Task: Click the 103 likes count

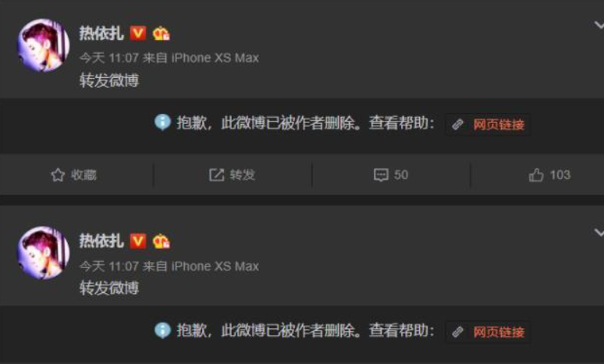Action: tap(560, 175)
